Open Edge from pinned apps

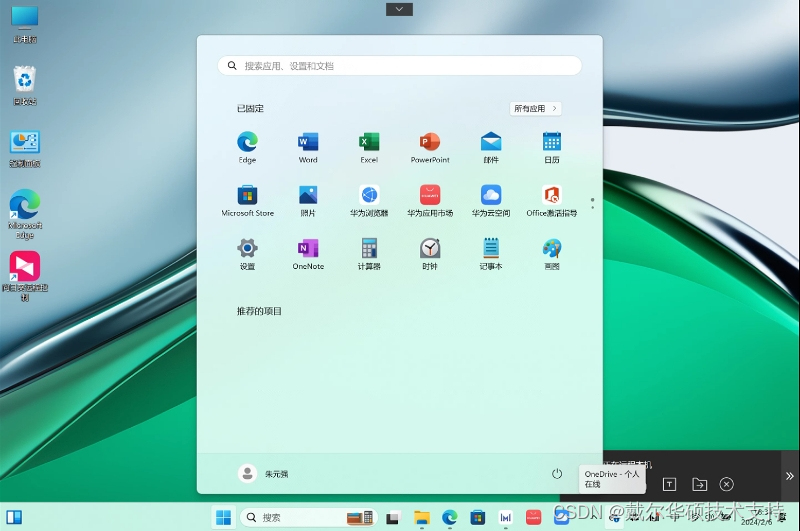(x=247, y=147)
